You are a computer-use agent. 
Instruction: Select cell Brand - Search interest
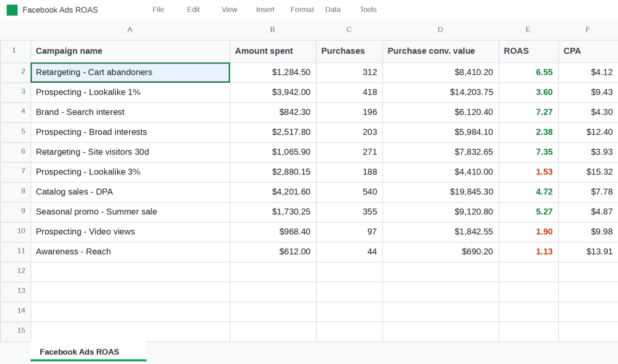[130, 112]
